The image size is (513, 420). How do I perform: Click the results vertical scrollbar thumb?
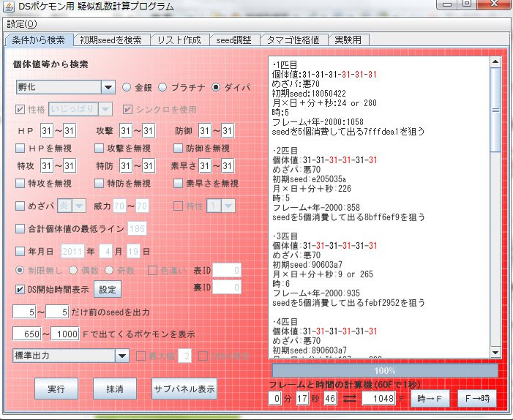click(495, 110)
